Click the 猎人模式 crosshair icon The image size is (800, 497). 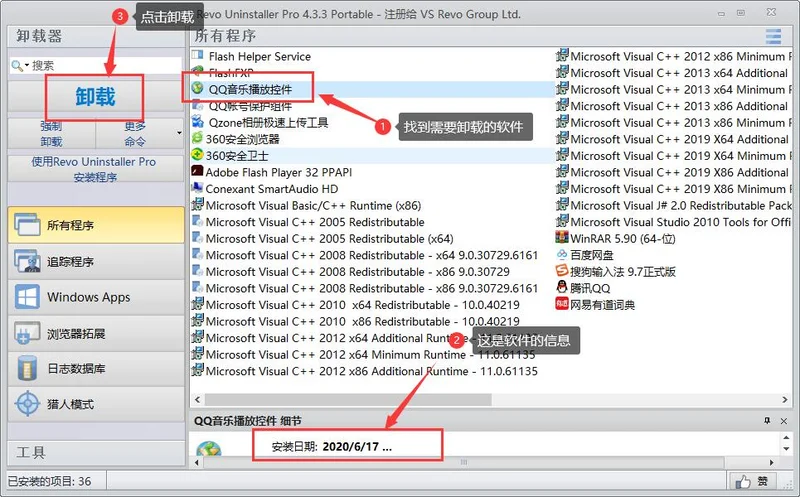pos(27,404)
